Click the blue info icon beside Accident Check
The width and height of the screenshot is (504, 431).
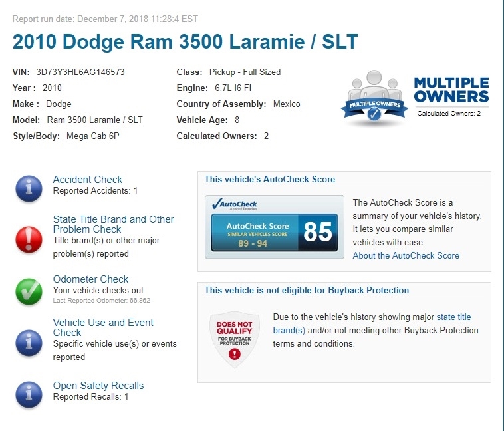pos(29,189)
